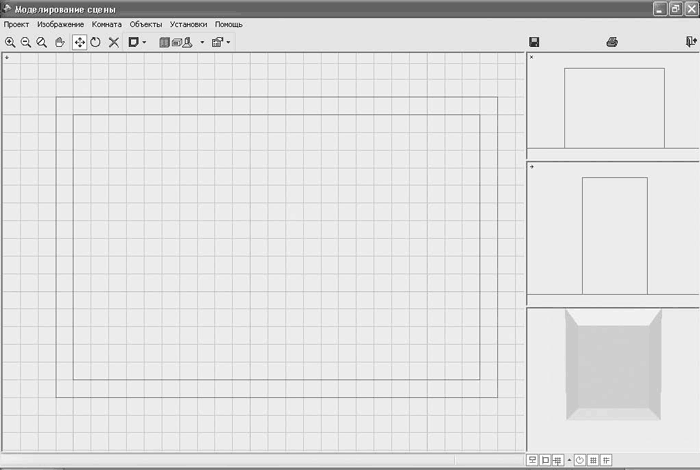The height and width of the screenshot is (470, 700).
Task: Click the delete X tool in toolbar
Action: 114,42
